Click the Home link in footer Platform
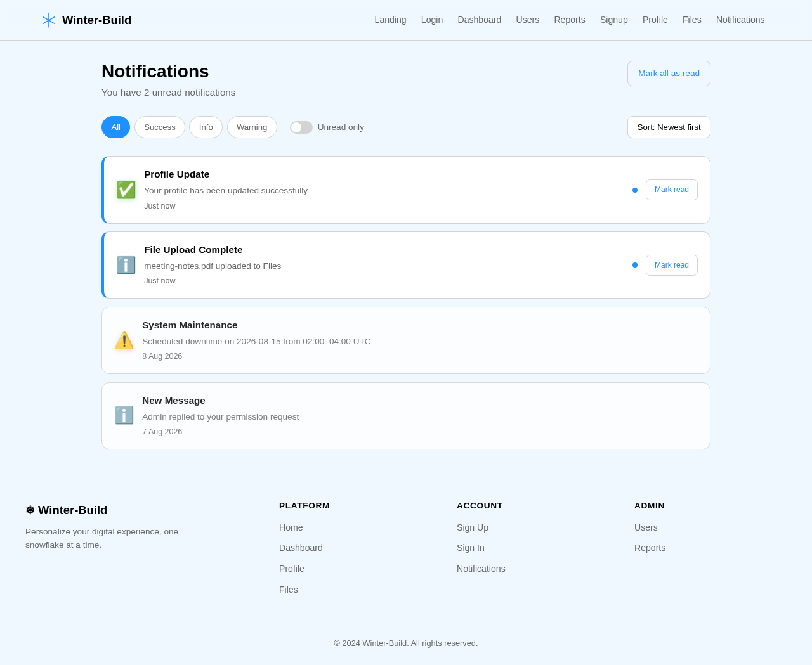This screenshot has height=665, width=812. pos(291,527)
